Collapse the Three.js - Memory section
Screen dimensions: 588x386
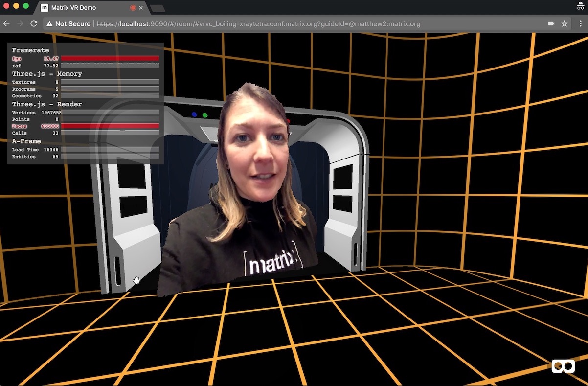[47, 74]
